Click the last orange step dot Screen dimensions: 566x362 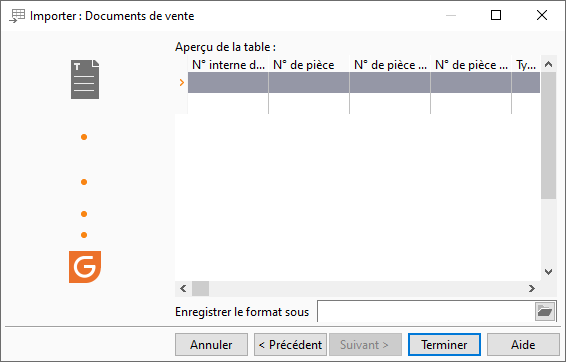pos(84,235)
